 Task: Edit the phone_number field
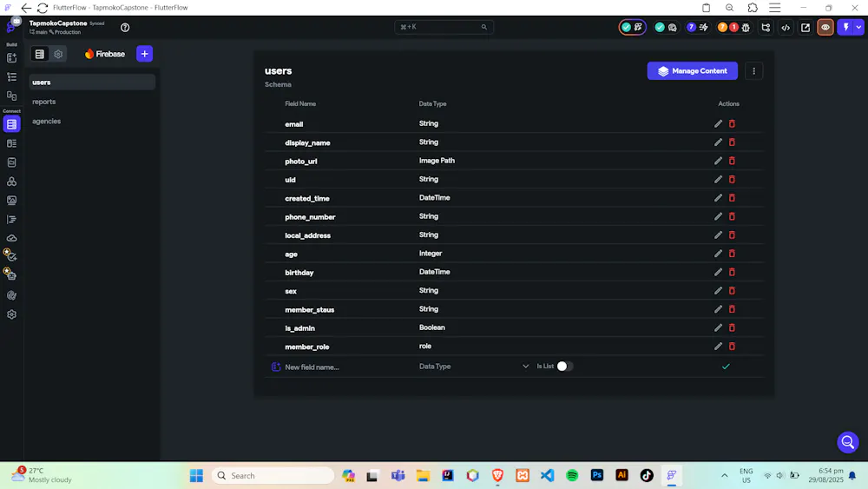point(718,216)
